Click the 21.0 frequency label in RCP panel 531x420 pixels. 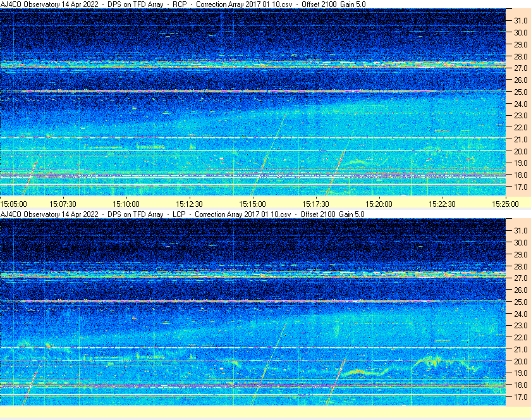pyautogui.click(x=521, y=139)
